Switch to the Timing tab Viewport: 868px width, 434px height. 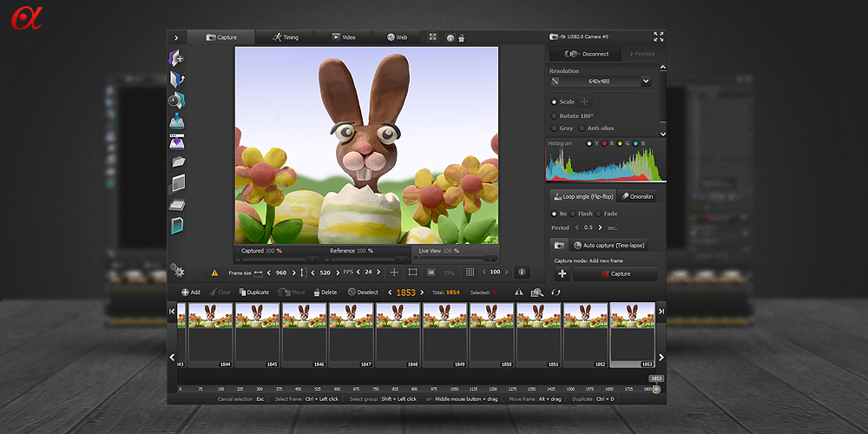point(285,37)
